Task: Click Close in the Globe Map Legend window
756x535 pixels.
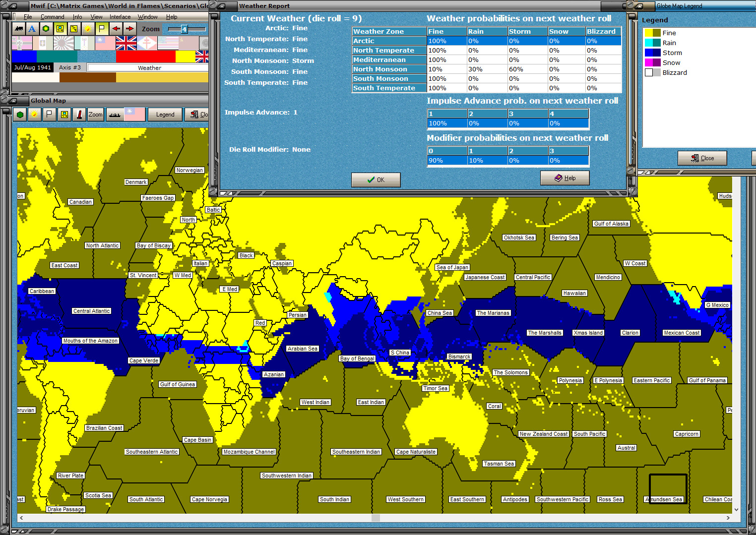Action: (702, 158)
